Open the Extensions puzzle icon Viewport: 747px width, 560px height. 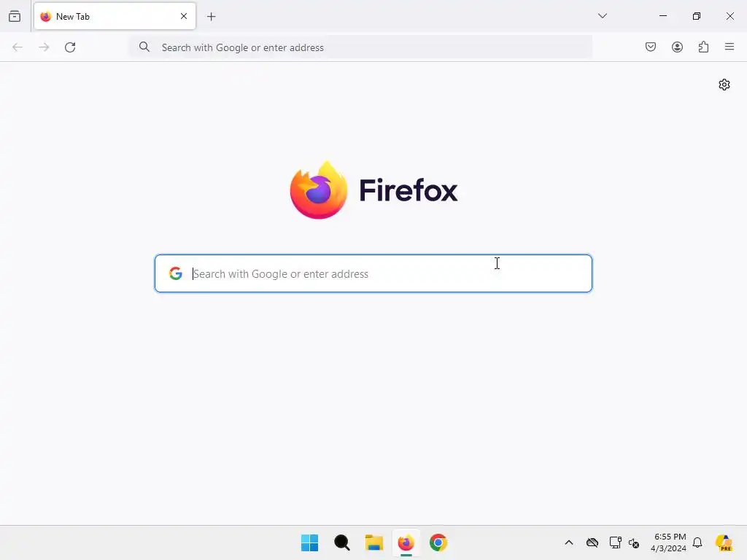[704, 47]
